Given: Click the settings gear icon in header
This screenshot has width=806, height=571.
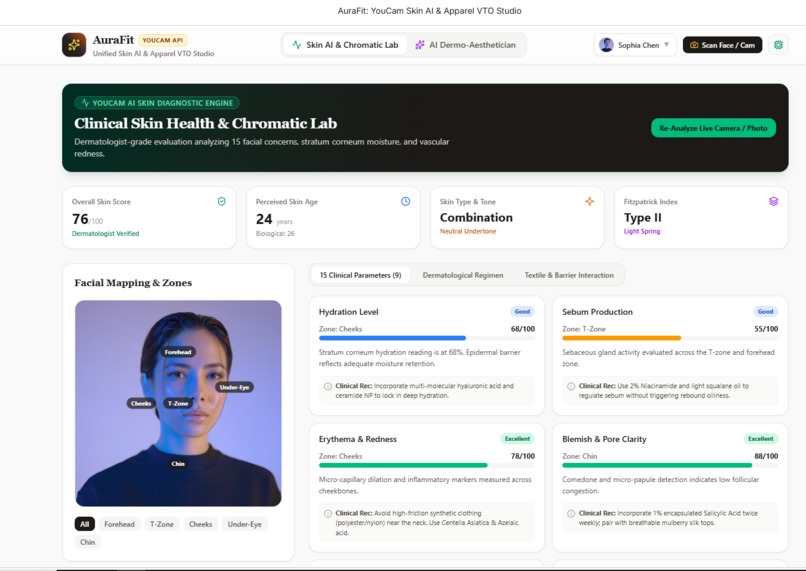Looking at the screenshot, I should pyautogui.click(x=778, y=45).
